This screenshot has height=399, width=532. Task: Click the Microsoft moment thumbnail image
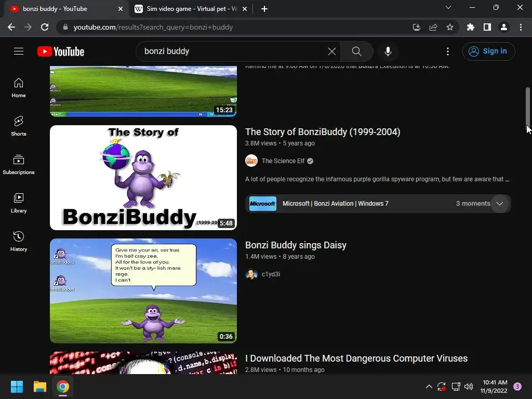[x=262, y=204]
